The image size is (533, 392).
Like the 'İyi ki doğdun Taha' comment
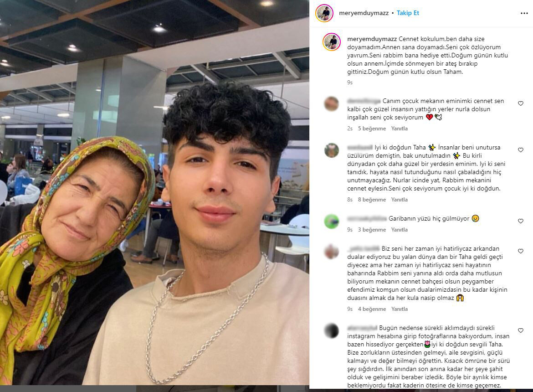coord(520,150)
